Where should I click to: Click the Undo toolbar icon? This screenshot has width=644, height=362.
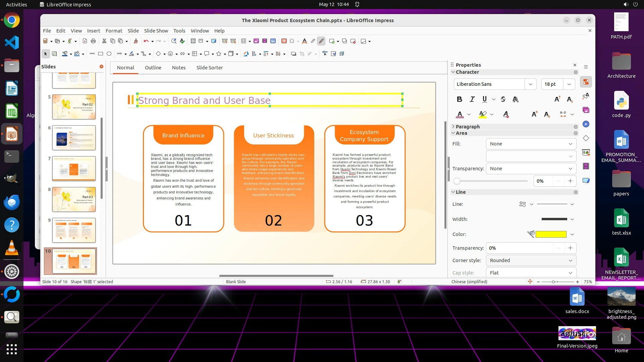(146, 41)
